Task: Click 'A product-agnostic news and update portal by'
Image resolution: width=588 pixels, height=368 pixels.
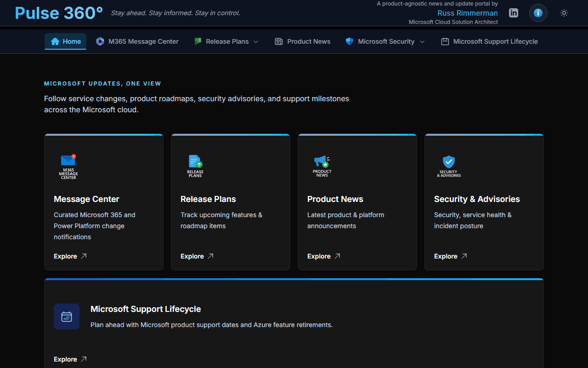Action: [x=437, y=4]
